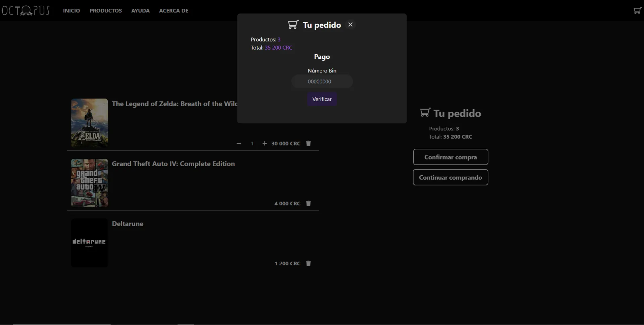Image resolution: width=644 pixels, height=325 pixels.
Task: Click the cart icon in popup header
Action: pyautogui.click(x=293, y=25)
